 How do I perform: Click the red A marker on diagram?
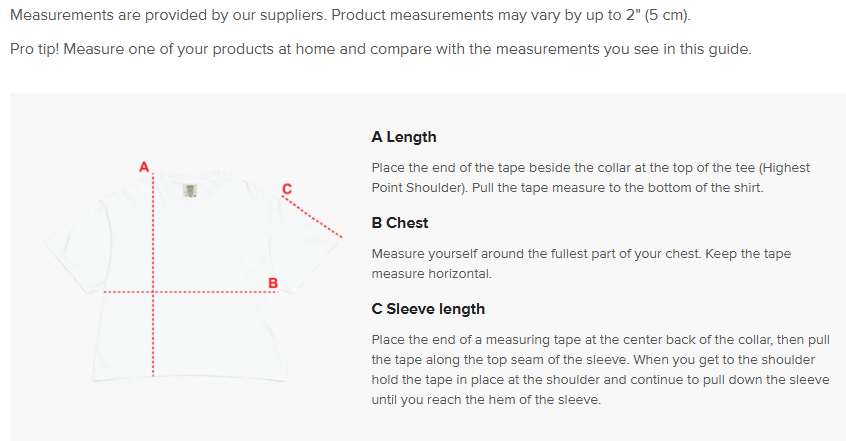pyautogui.click(x=144, y=166)
